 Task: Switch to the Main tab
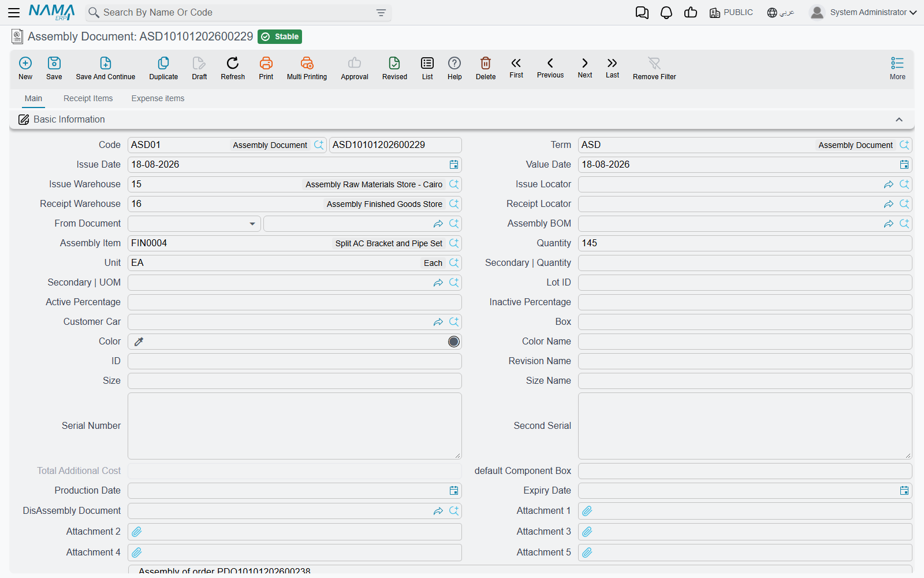(x=33, y=98)
